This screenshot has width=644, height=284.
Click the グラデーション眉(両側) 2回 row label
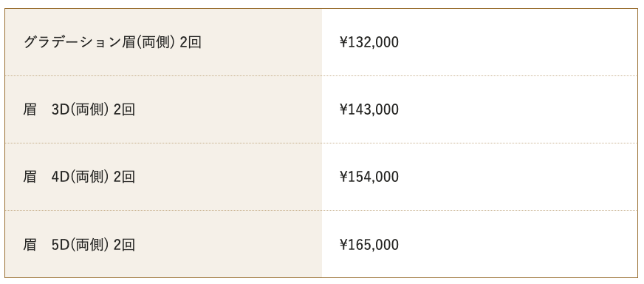(112, 42)
